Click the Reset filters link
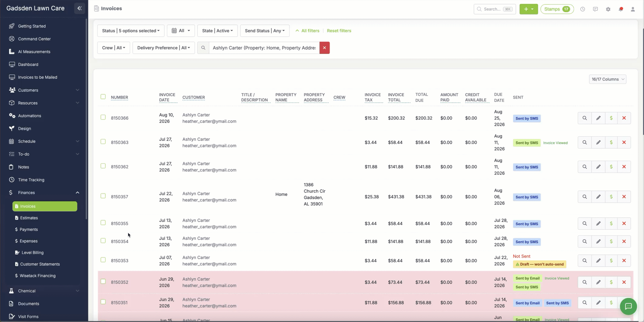 point(339,31)
